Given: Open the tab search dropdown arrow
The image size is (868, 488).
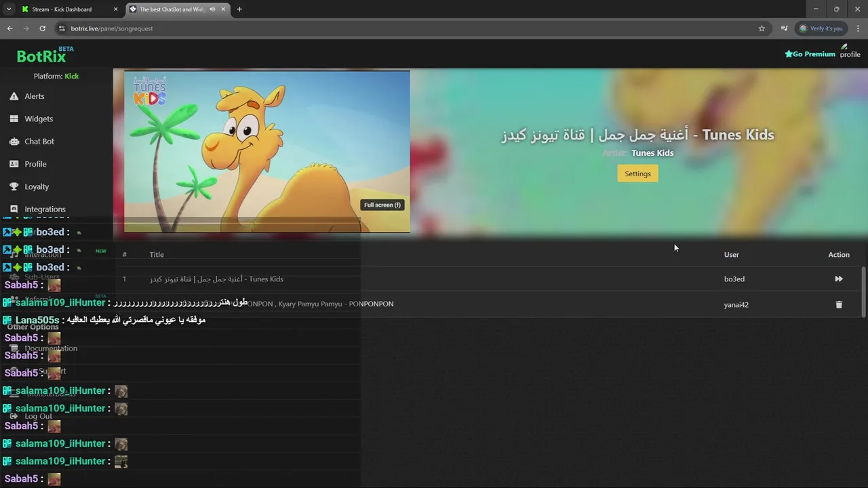Looking at the screenshot, I should [x=9, y=9].
